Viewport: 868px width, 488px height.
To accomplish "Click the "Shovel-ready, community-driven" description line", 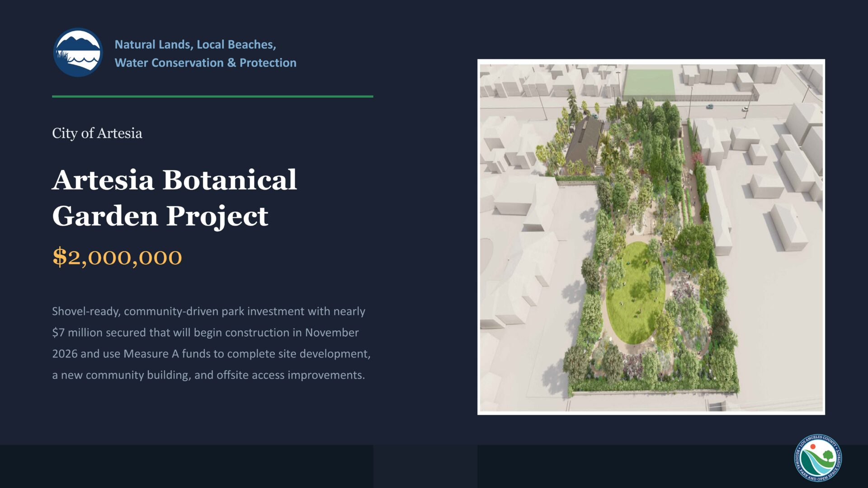I will pos(208,311).
